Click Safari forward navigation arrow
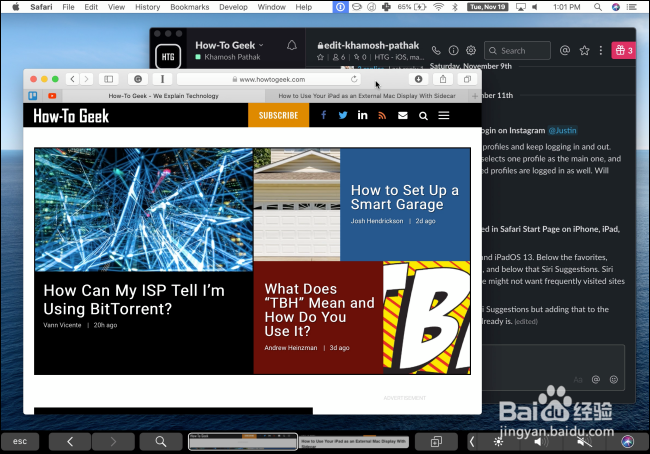The width and height of the screenshot is (650, 454). coord(86,79)
